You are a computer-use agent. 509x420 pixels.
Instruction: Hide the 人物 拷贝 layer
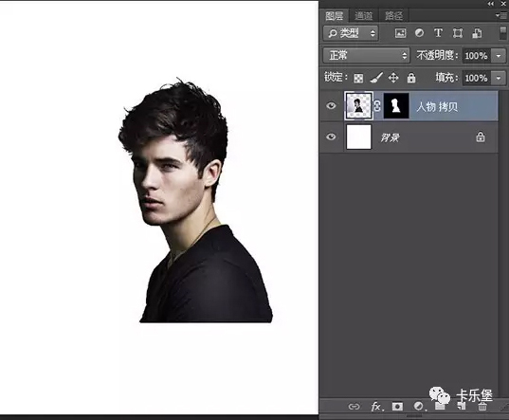click(331, 106)
